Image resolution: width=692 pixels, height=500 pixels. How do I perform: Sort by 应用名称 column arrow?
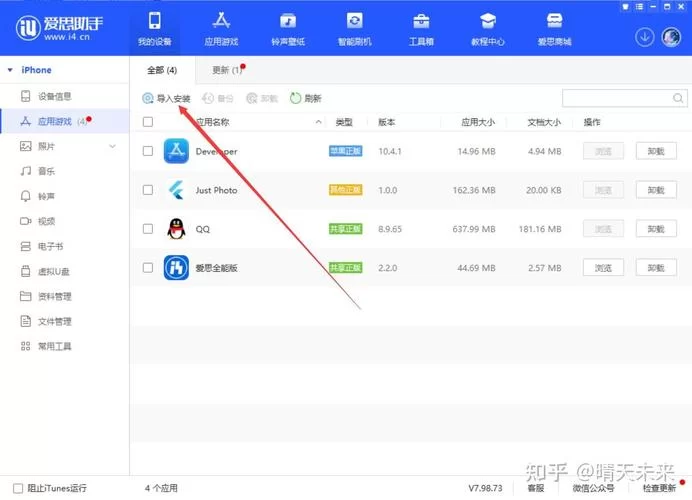(318, 122)
